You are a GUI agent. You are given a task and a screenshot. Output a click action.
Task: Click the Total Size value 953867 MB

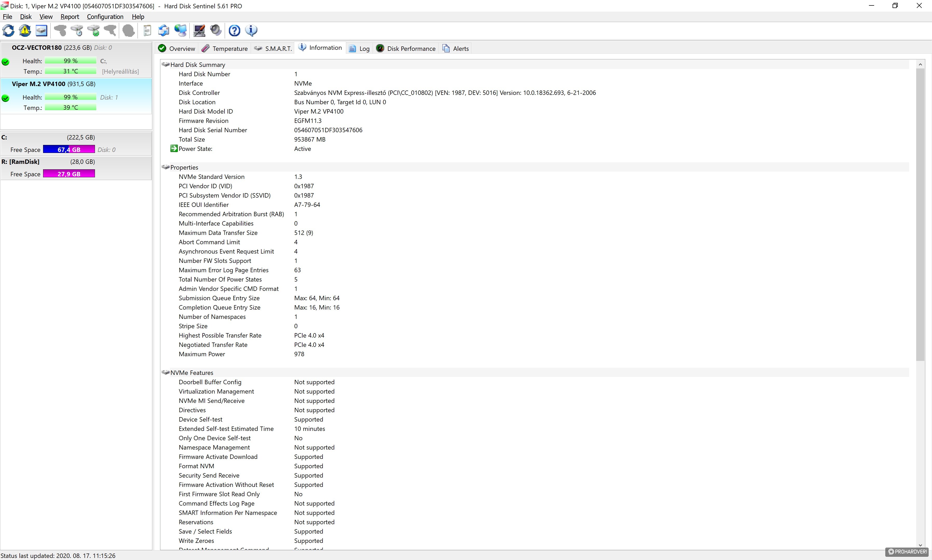pos(310,139)
